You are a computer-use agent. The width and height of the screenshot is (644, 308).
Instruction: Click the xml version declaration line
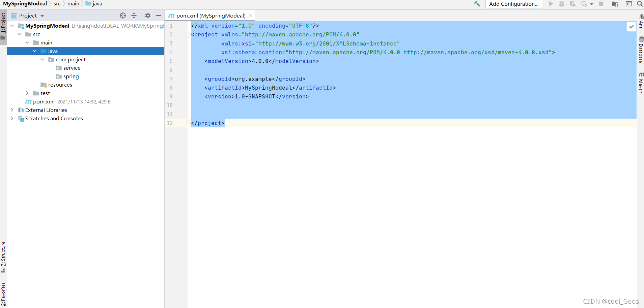tap(255, 26)
